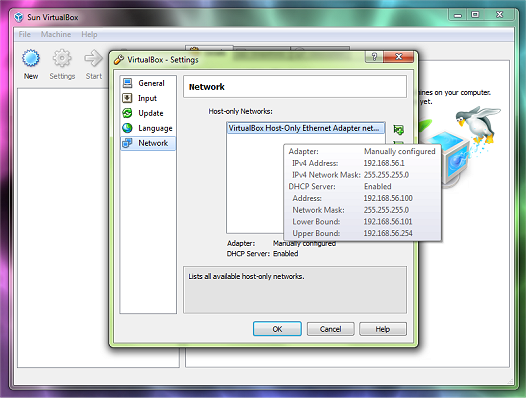Open Help from settings dialog button

coord(383,329)
